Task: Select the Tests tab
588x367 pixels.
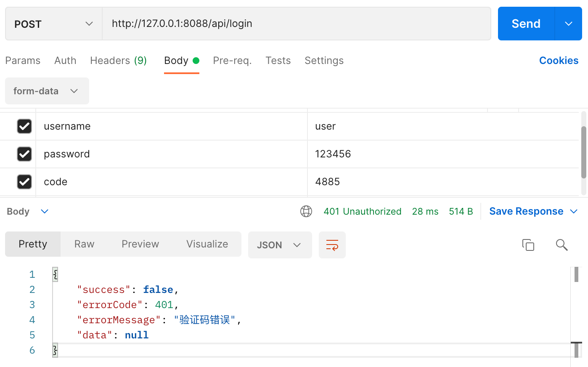Action: click(278, 61)
